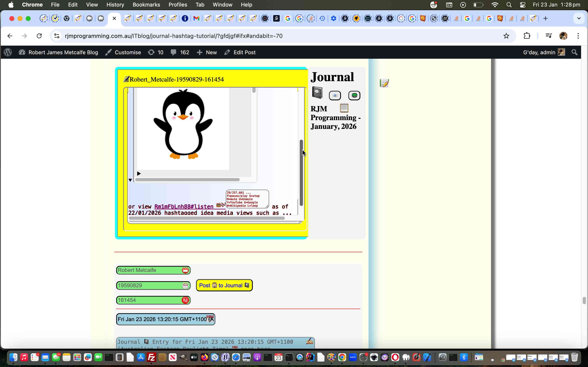Screen dimensions: 588x367
Task: Open the admin bar search magnifier
Action: click(574, 52)
